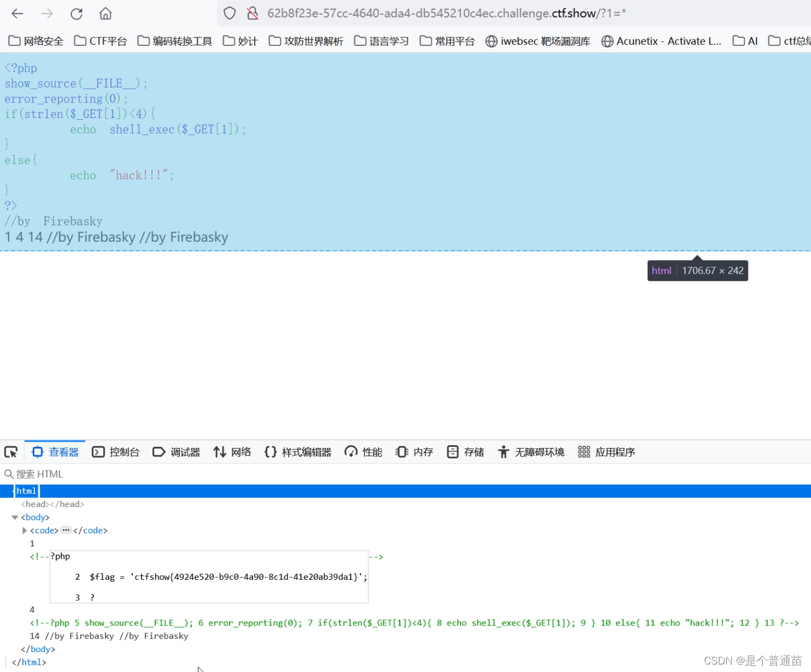This screenshot has width=811, height=672.
Task: Open the CTF平台 bookmark folder
Action: pyautogui.click(x=101, y=41)
